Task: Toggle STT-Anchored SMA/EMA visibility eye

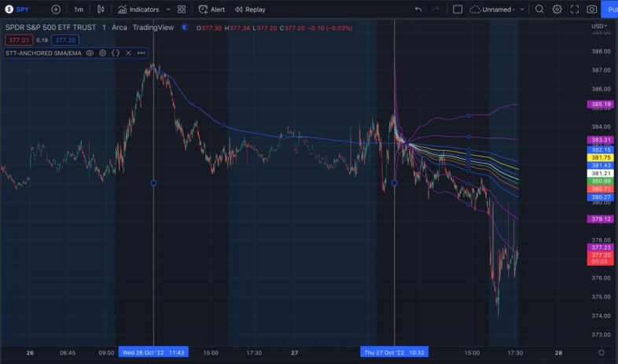Action: click(x=90, y=53)
